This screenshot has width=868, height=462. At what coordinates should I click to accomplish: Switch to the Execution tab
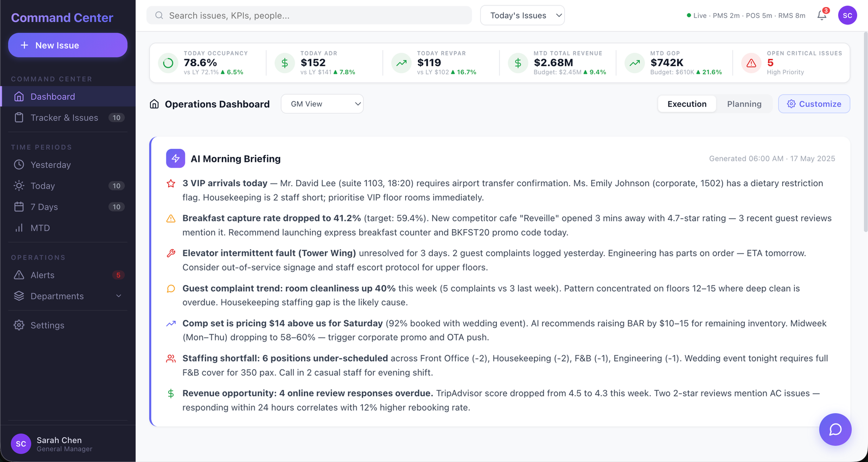[687, 104]
